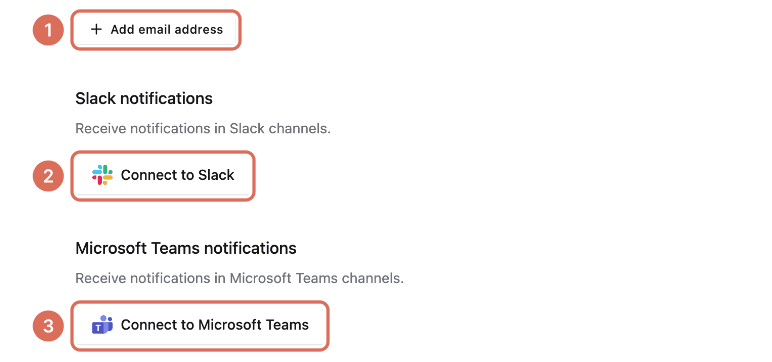Select the Microsoft Teams notifications heading

point(186,248)
